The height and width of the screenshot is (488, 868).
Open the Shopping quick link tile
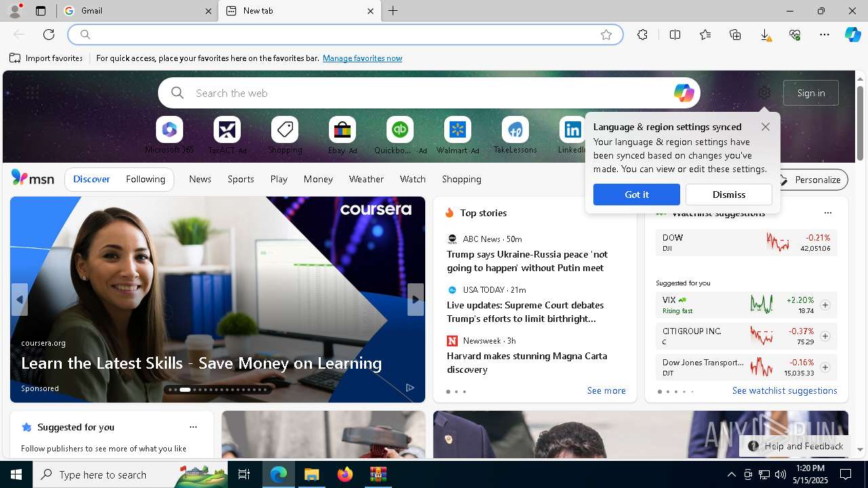point(285,135)
